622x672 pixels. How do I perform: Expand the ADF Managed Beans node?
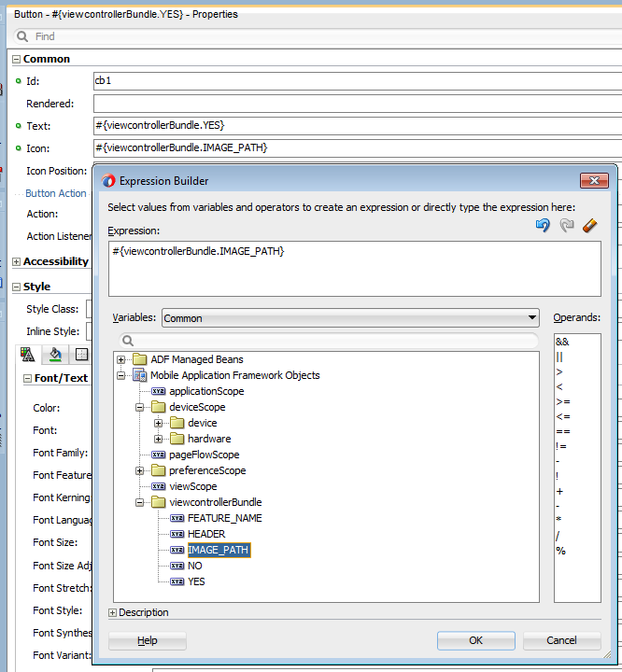pyautogui.click(x=121, y=359)
